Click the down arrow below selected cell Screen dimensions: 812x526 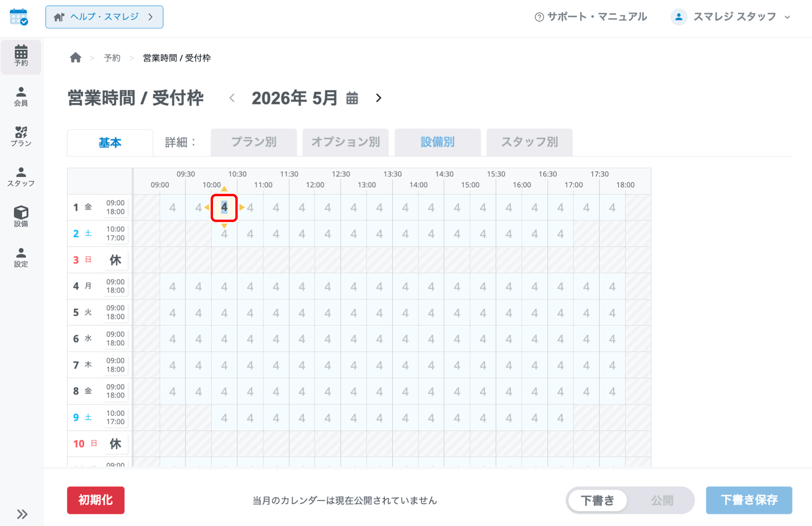click(224, 225)
